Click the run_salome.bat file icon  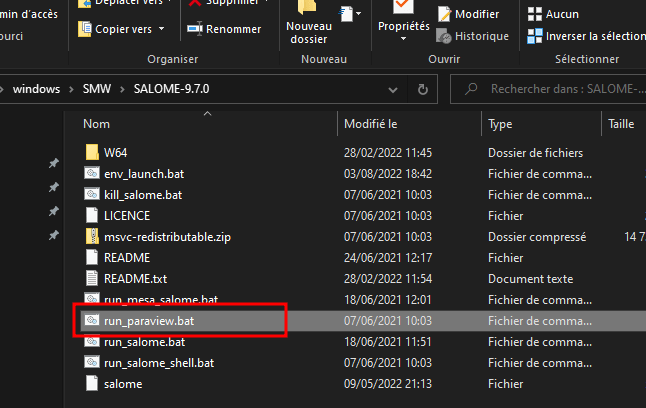[92, 341]
